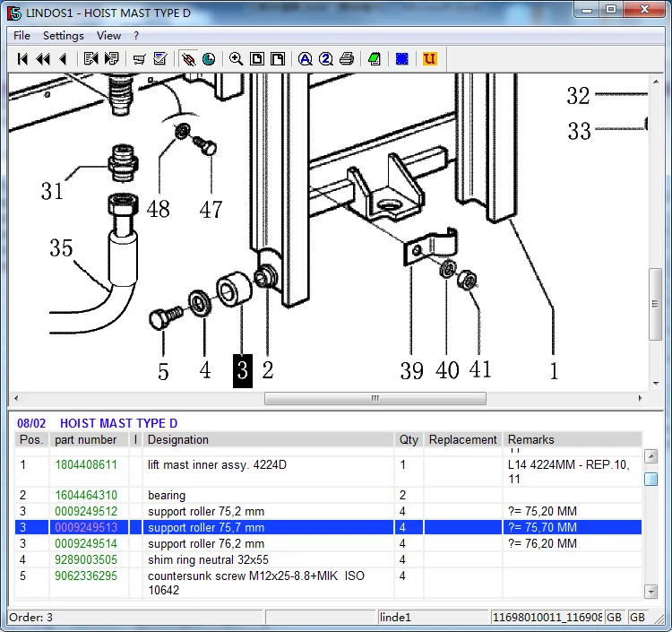
Task: Open the shopping cart order icon
Action: 139,59
